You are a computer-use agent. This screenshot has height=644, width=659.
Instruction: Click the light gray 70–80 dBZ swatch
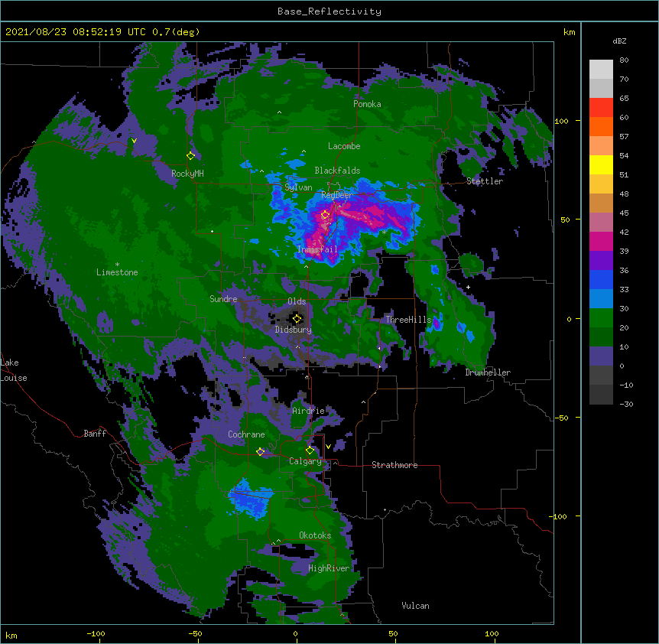[x=601, y=70]
